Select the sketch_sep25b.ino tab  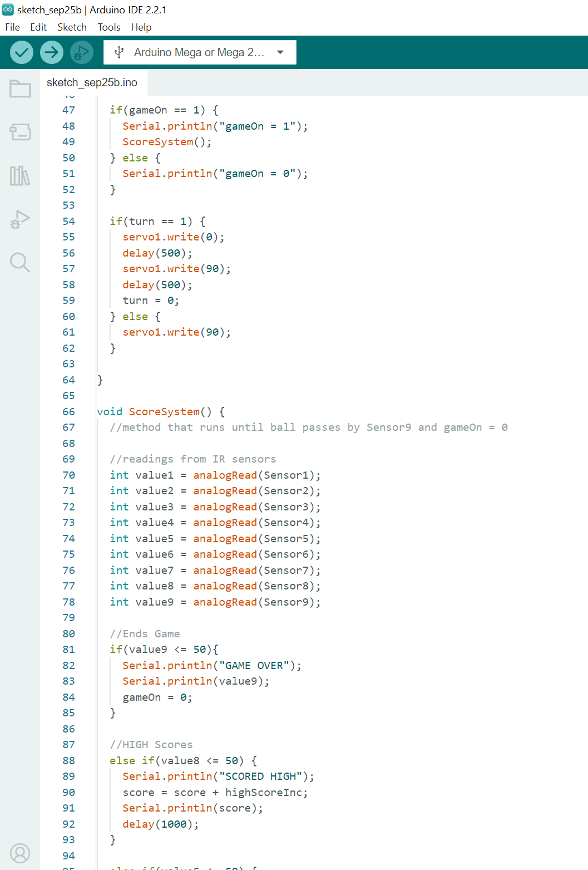pos(92,82)
